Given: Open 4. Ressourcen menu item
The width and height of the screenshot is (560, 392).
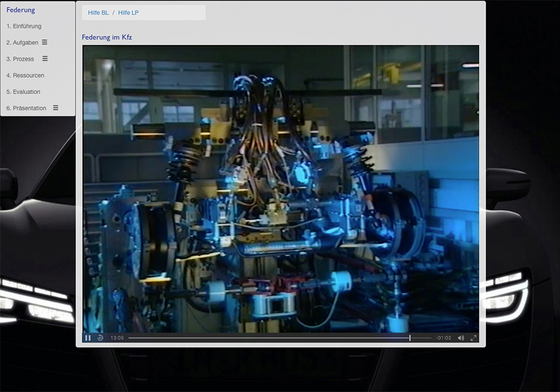Looking at the screenshot, I should click(25, 75).
